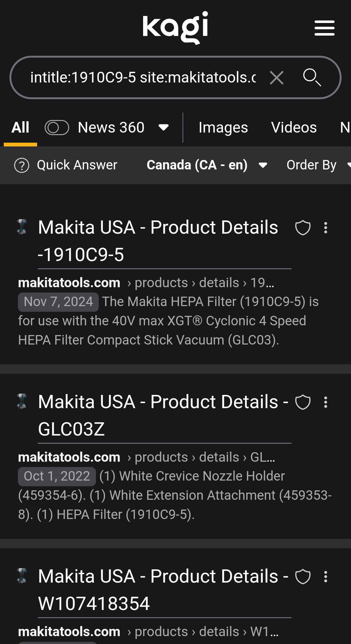Image resolution: width=351 pixels, height=644 pixels.
Task: Click the magnifying glass search icon
Action: [312, 77]
